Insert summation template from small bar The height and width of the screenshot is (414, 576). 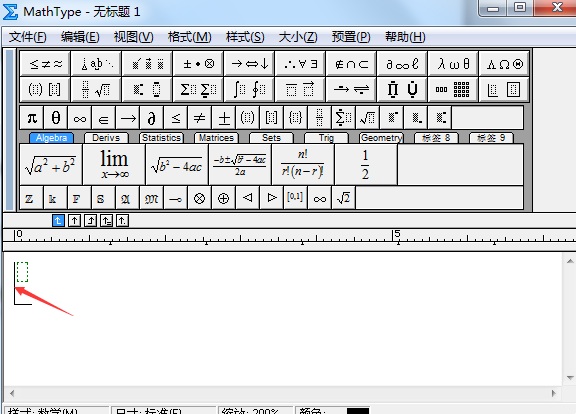[x=343, y=118]
